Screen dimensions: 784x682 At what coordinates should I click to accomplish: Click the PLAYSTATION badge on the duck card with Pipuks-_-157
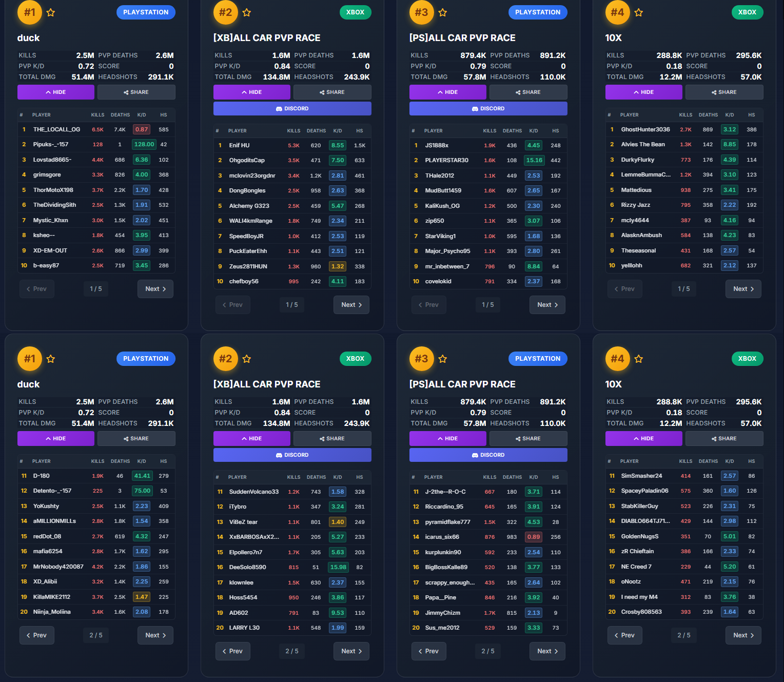coord(146,12)
